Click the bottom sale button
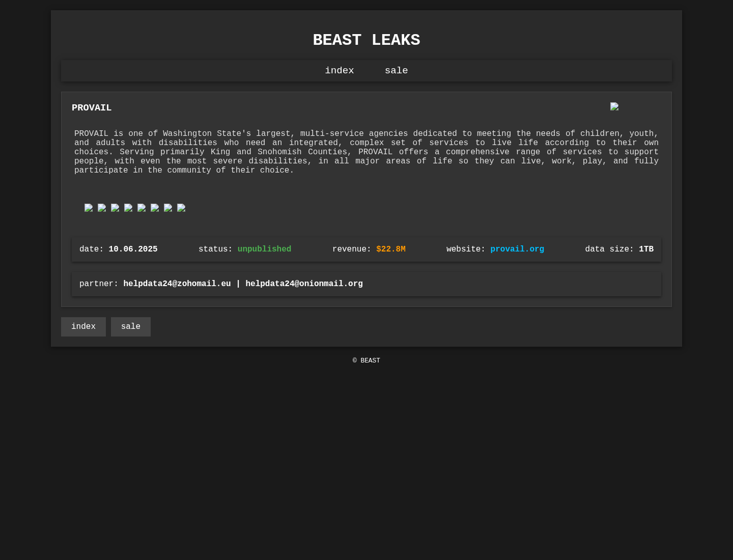733x560 pixels. click(131, 327)
